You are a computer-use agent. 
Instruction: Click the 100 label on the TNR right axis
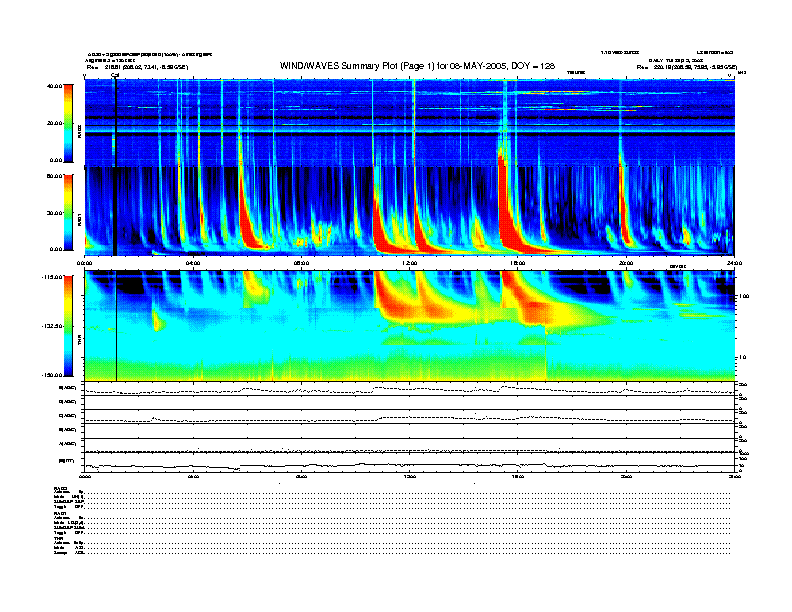[744, 296]
